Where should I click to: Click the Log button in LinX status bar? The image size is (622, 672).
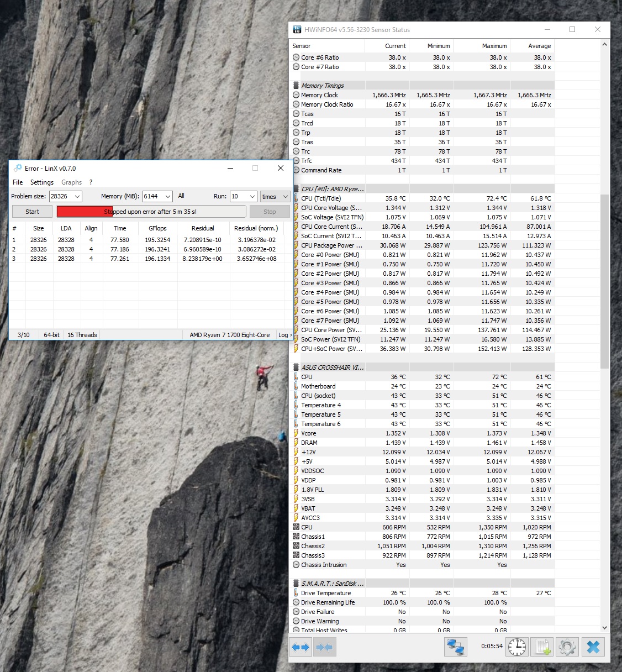coord(284,335)
